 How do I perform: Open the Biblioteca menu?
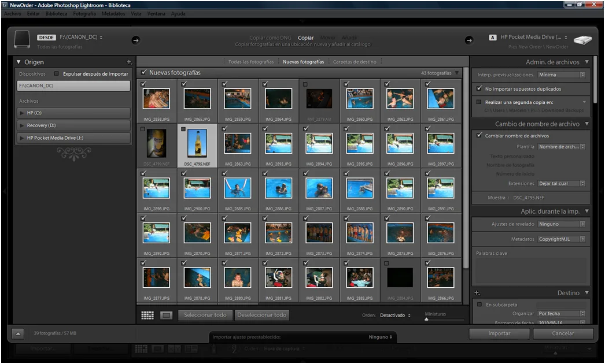pyautogui.click(x=57, y=13)
